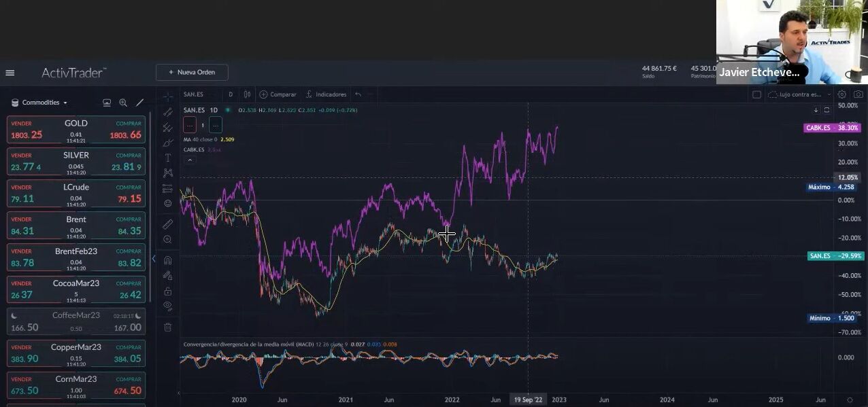Open chart settings gear icon
Viewport: 868px width, 407px height.
[x=842, y=94]
